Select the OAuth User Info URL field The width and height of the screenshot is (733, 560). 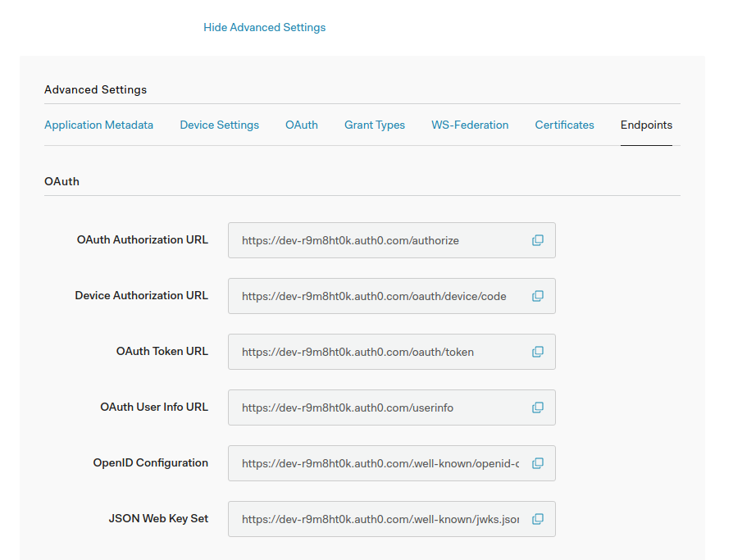tap(377, 407)
